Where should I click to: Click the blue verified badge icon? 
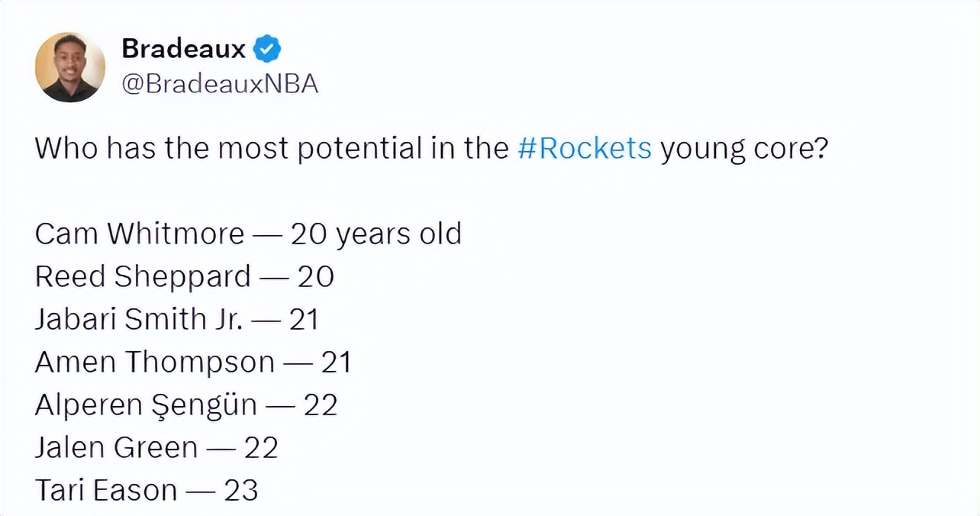click(x=267, y=50)
